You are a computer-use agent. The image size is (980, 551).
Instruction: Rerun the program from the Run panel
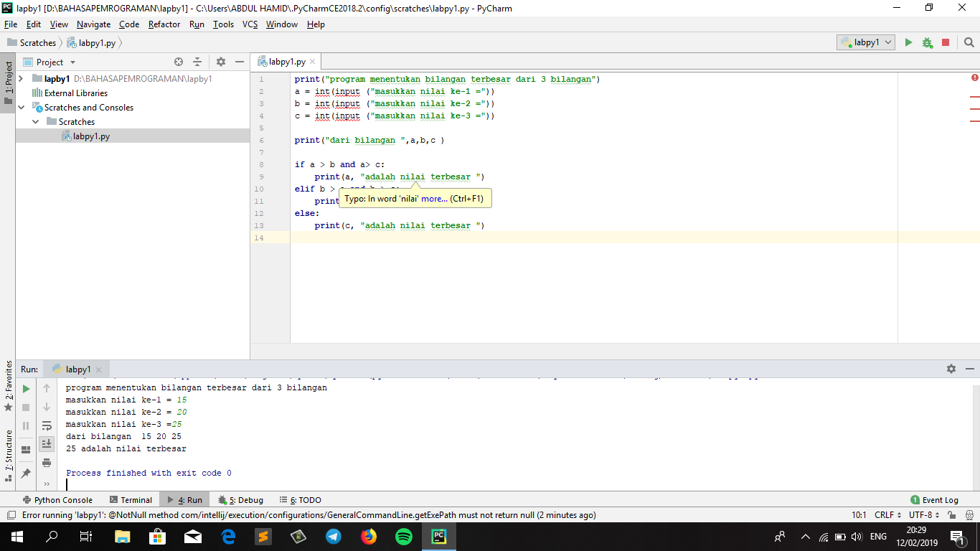click(25, 388)
